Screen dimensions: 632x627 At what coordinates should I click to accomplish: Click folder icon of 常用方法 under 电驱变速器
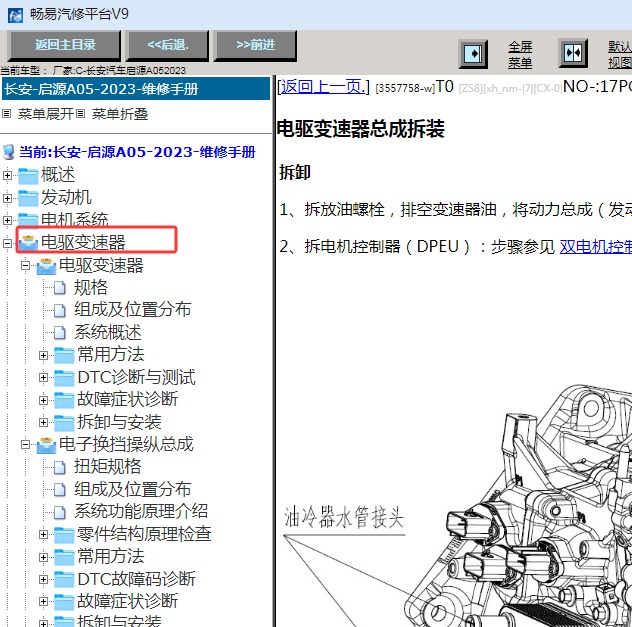(64, 355)
